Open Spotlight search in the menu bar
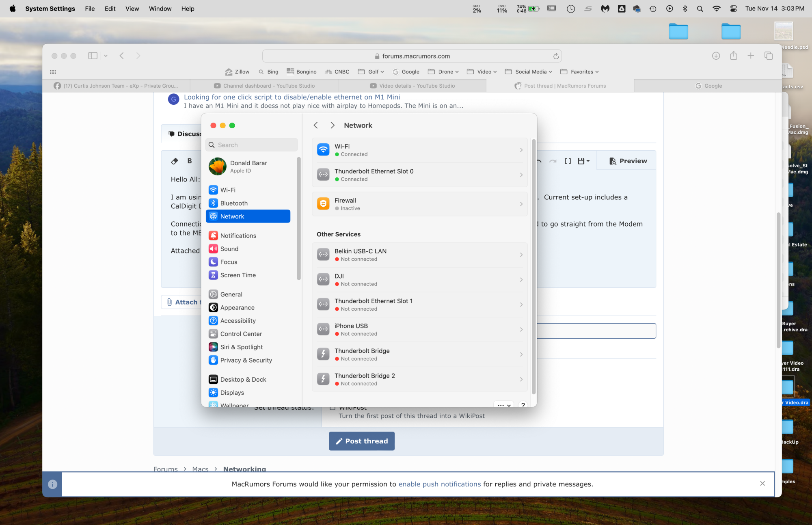The height and width of the screenshot is (525, 812). 700,9
